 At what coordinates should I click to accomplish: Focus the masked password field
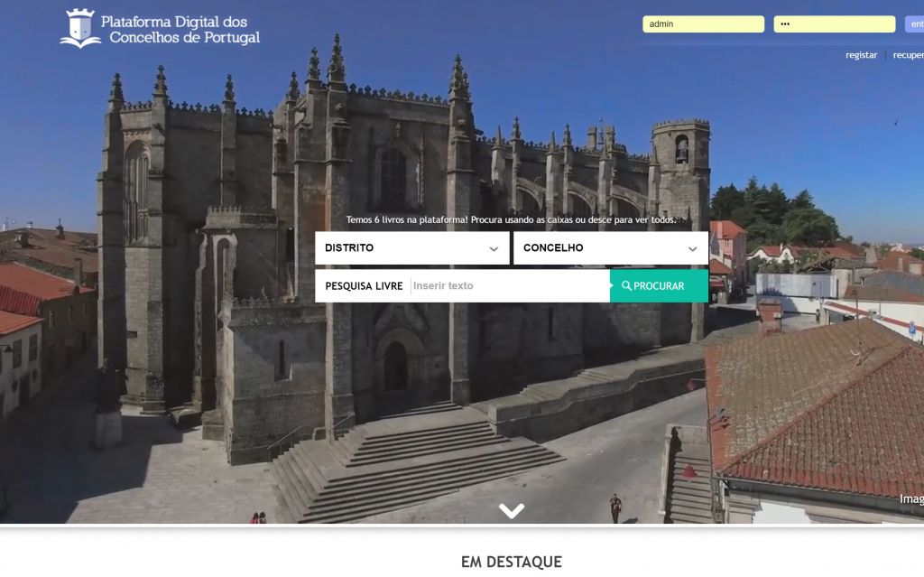(834, 24)
